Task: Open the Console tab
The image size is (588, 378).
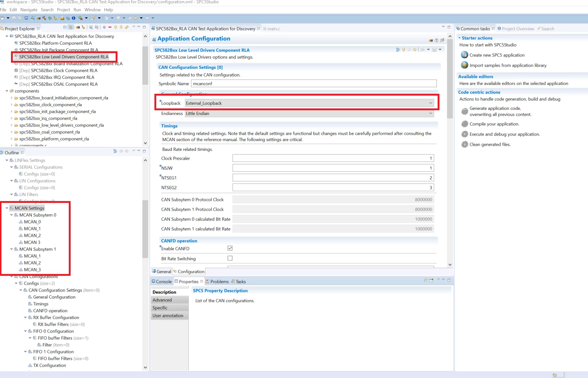Action: coord(162,282)
